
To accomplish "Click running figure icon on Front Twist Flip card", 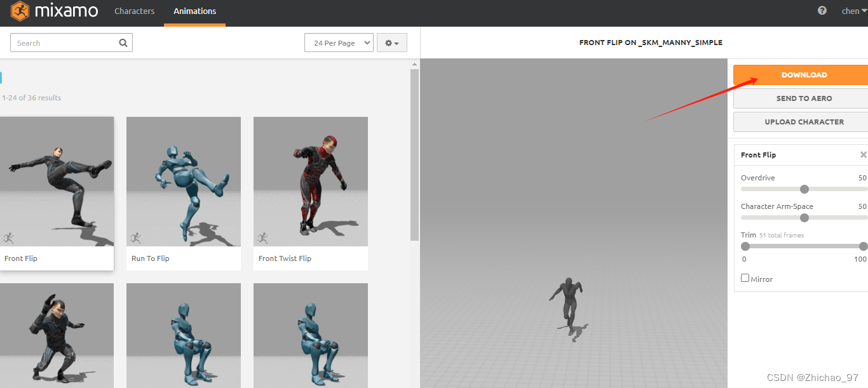I will pyautogui.click(x=262, y=238).
